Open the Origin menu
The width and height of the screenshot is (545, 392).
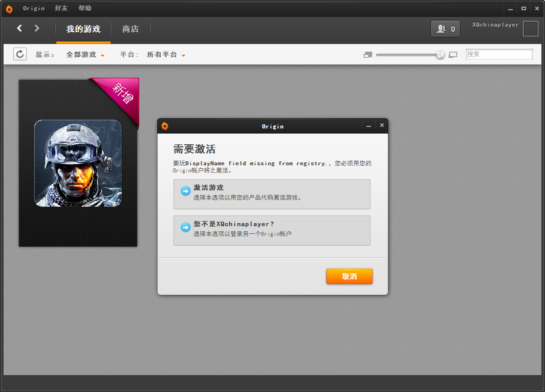point(34,8)
